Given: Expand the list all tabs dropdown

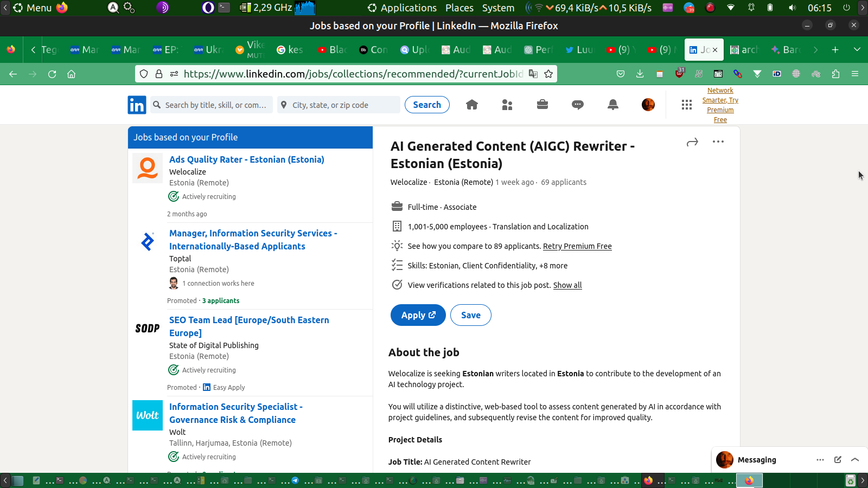Looking at the screenshot, I should 857,49.
